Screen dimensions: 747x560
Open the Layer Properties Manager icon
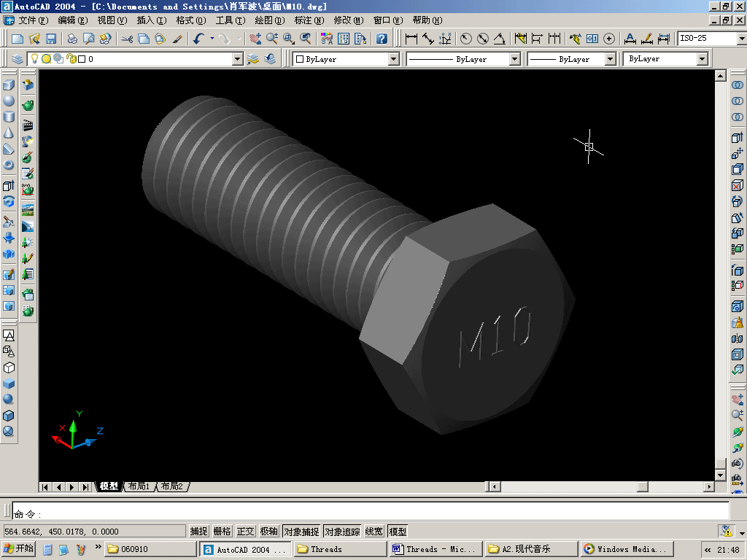click(x=18, y=59)
